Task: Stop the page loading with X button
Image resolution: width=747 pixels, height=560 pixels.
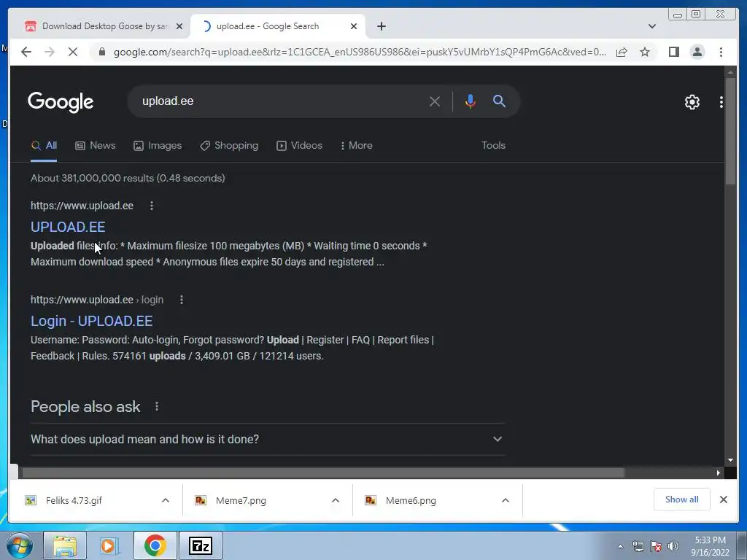Action: click(73, 52)
